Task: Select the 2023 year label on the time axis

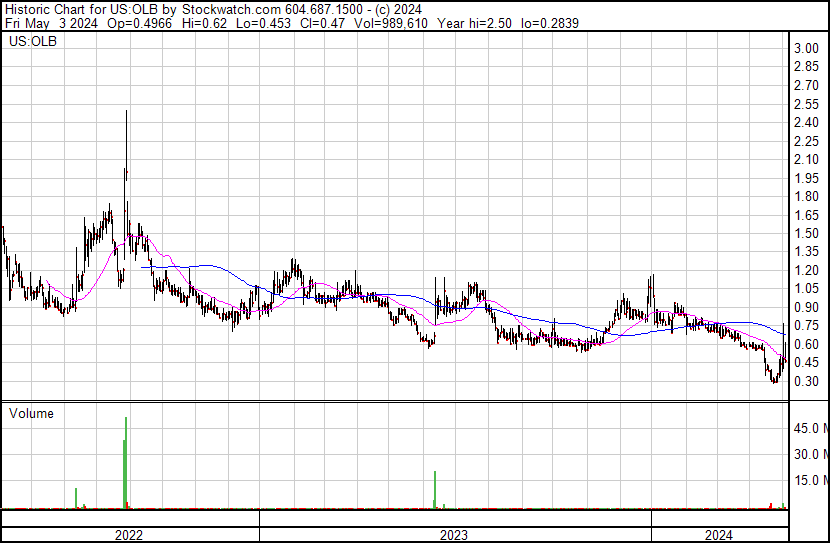Action: [x=455, y=535]
